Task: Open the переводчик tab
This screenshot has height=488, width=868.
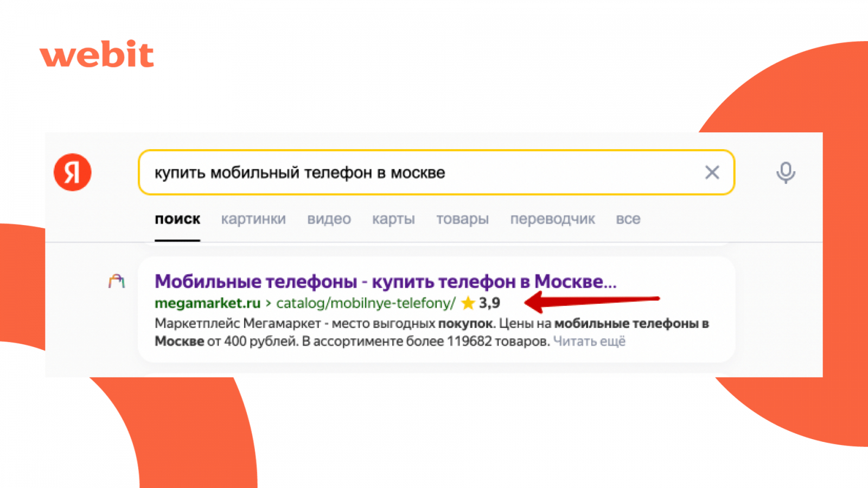Action: click(x=552, y=219)
